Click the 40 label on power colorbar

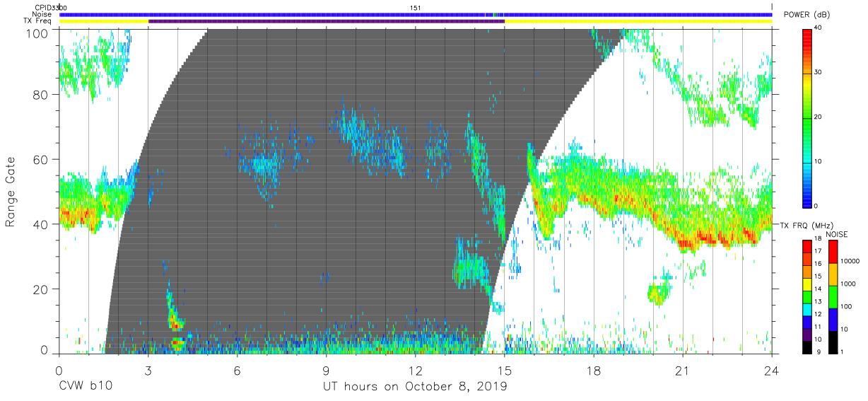pos(819,29)
